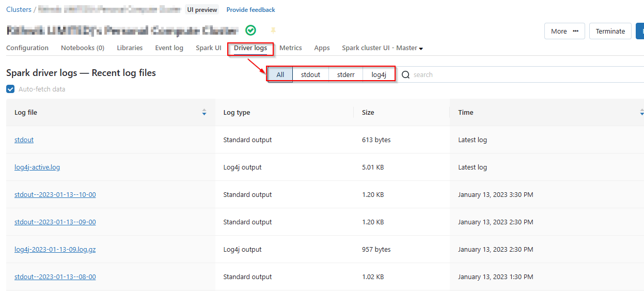Toggle the Auto-fetch data checkbox
644x291 pixels.
[10, 89]
